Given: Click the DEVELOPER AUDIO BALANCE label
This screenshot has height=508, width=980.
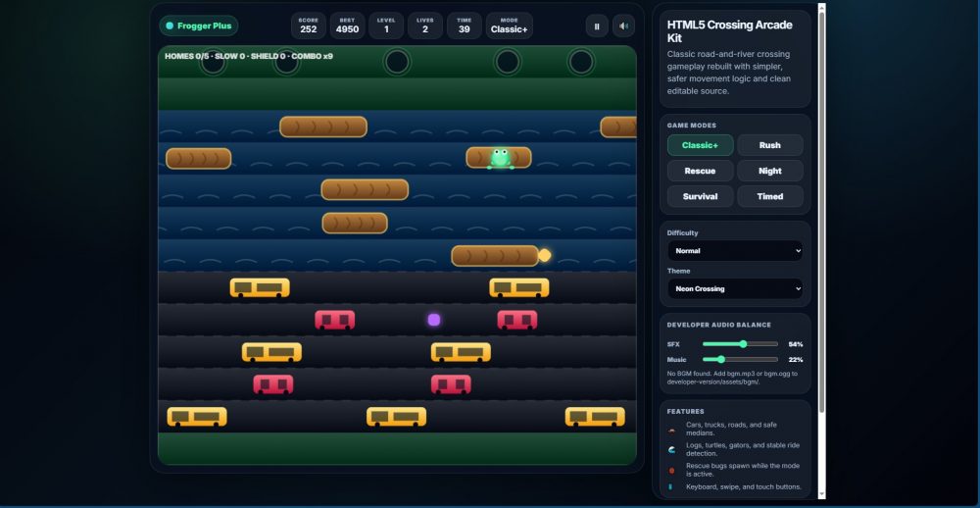Looking at the screenshot, I should tap(718, 325).
